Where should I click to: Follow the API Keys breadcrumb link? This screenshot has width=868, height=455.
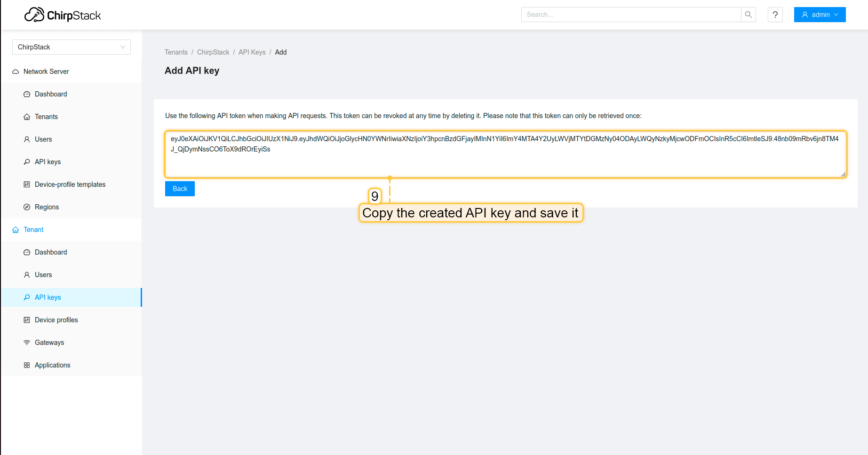[x=252, y=52]
